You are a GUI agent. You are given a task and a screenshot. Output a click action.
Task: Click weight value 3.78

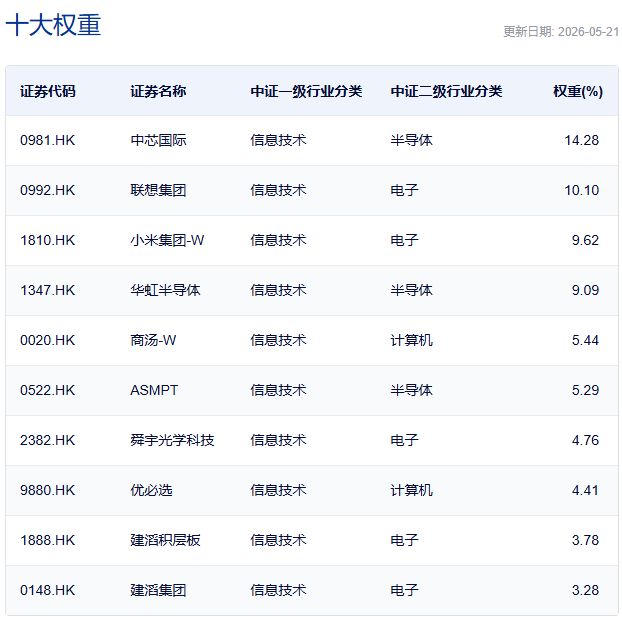[585, 540]
